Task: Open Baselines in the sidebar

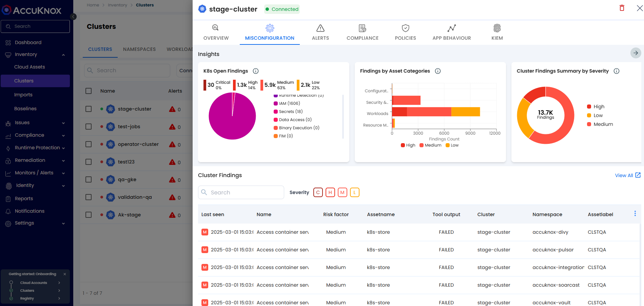Action: click(x=25, y=109)
